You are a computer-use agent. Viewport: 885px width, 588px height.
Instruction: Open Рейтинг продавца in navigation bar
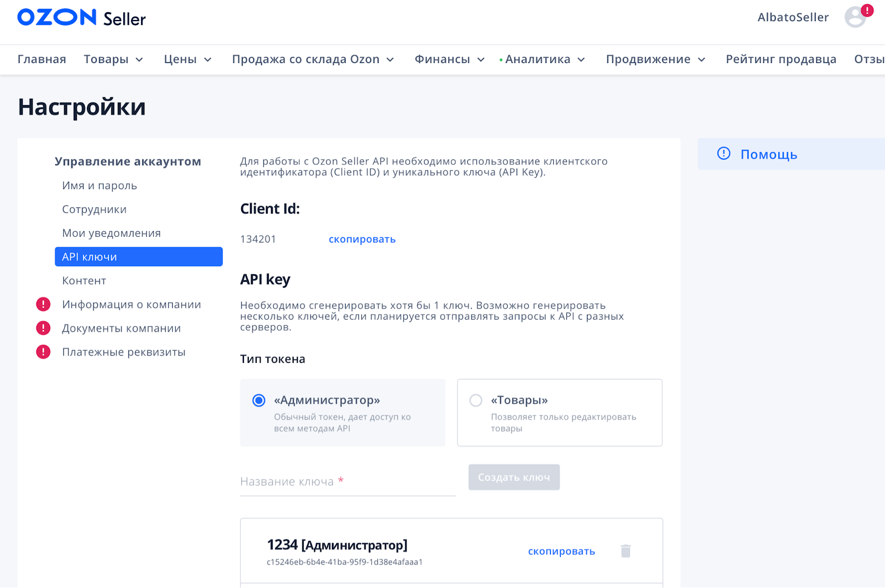[x=780, y=59]
